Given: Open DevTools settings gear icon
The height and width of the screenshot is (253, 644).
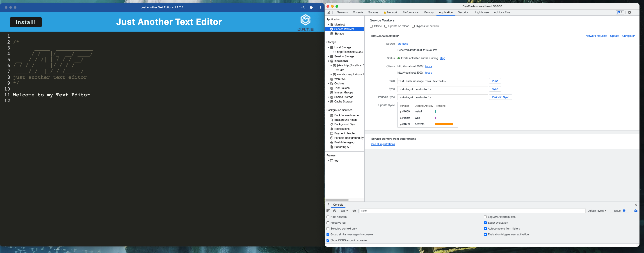Looking at the screenshot, I should (x=630, y=12).
